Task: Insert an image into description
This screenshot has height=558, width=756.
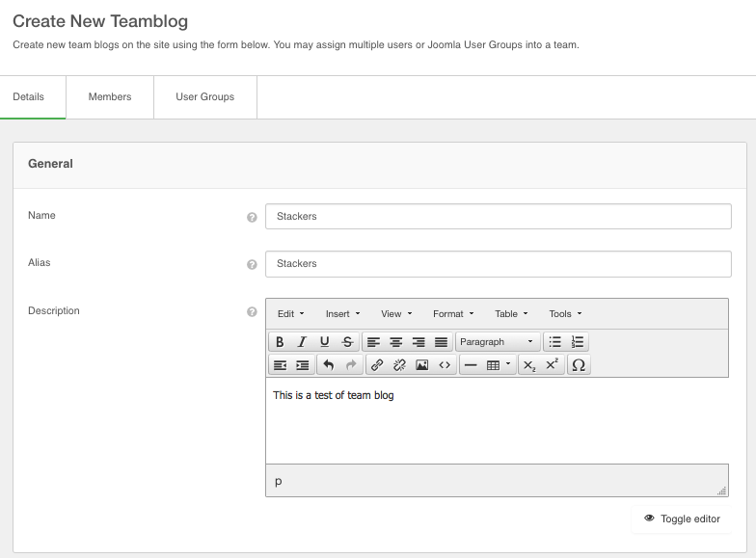Action: tap(422, 364)
